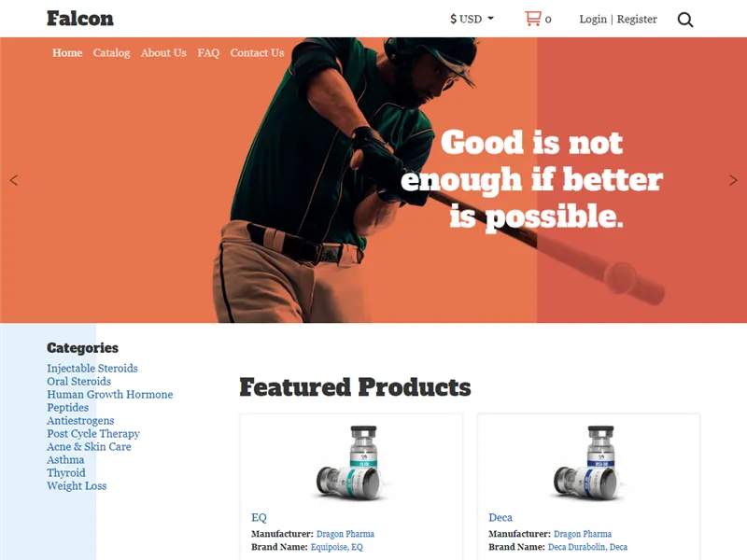Click the Deca product vial image
This screenshot has width=747, height=560.
(589, 463)
